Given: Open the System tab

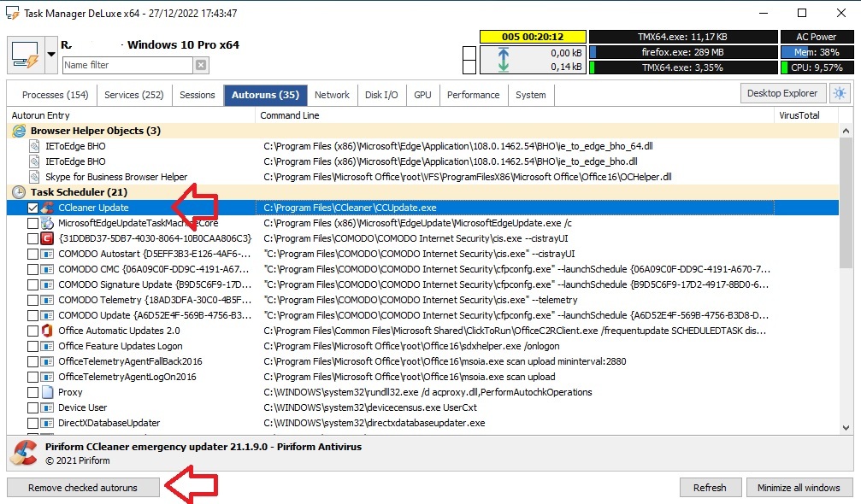Looking at the screenshot, I should pos(530,95).
